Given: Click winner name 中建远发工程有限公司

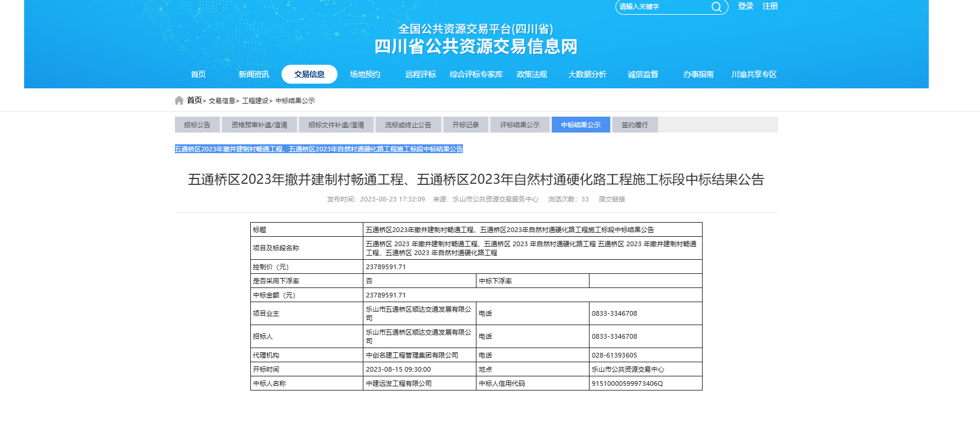Looking at the screenshot, I should pos(399,383).
